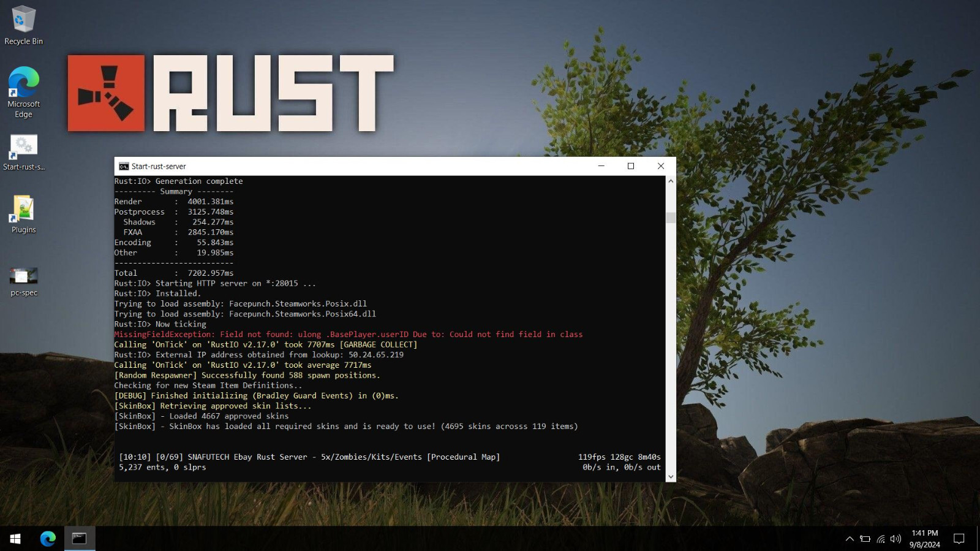Click the 'Starting HTTP server on *:28015' line
The height and width of the screenshot is (551, 980).
(x=215, y=283)
